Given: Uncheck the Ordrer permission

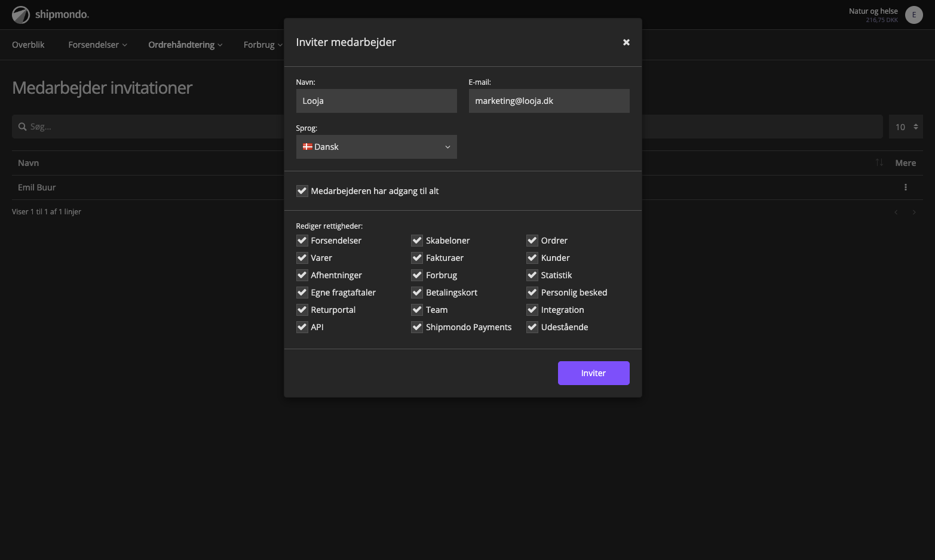Looking at the screenshot, I should (x=532, y=241).
